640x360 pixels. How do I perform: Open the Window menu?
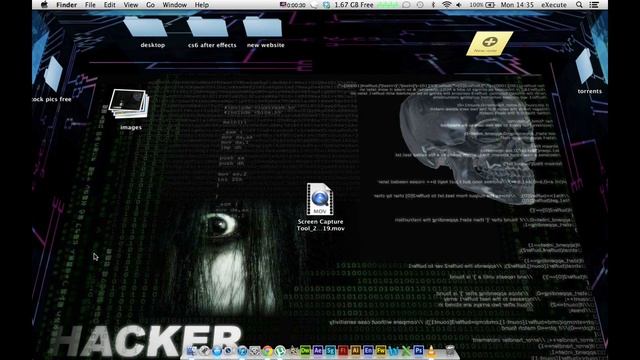coord(175,5)
